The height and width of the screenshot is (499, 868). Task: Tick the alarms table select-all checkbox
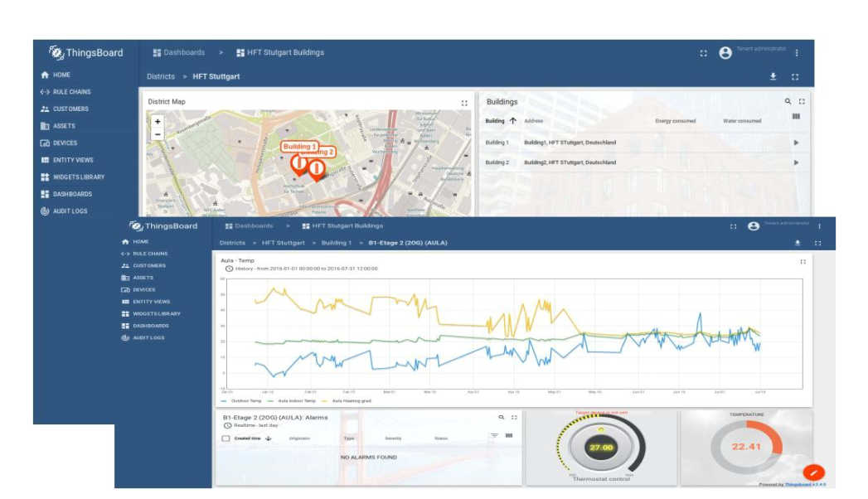pos(225,438)
